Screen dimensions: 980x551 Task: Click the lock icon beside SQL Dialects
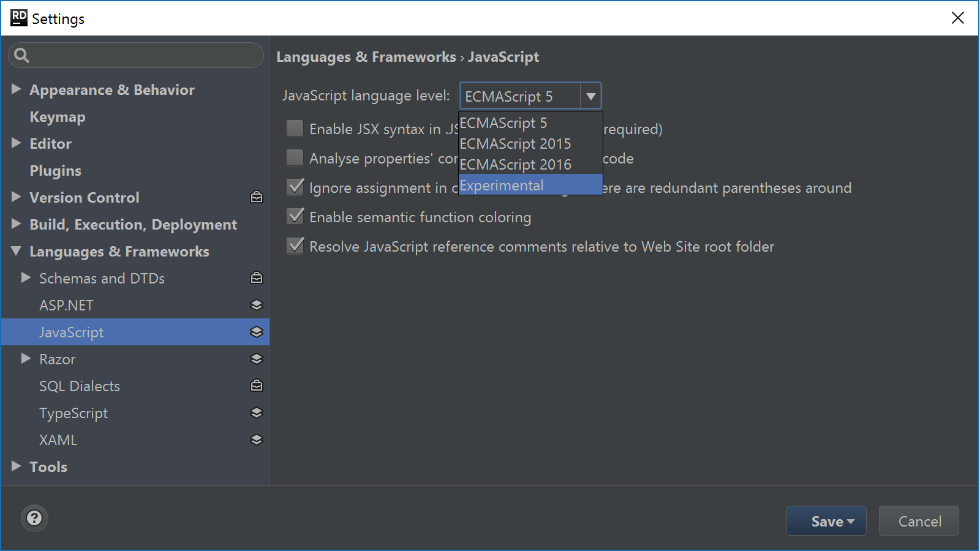pos(257,386)
